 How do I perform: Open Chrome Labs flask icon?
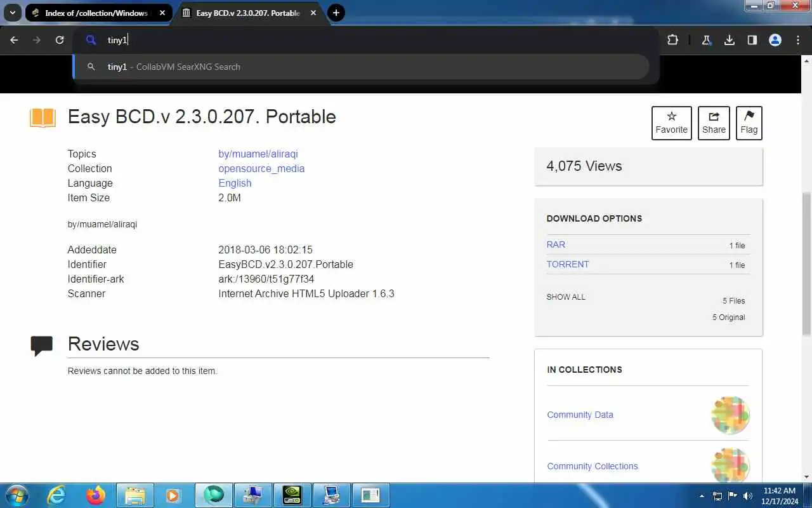pyautogui.click(x=706, y=40)
